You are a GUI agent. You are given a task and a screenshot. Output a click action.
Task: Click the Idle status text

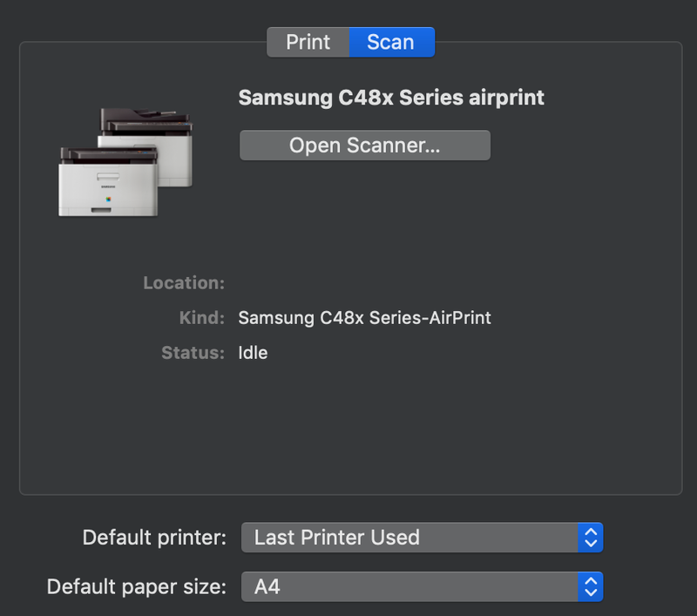[x=253, y=353]
